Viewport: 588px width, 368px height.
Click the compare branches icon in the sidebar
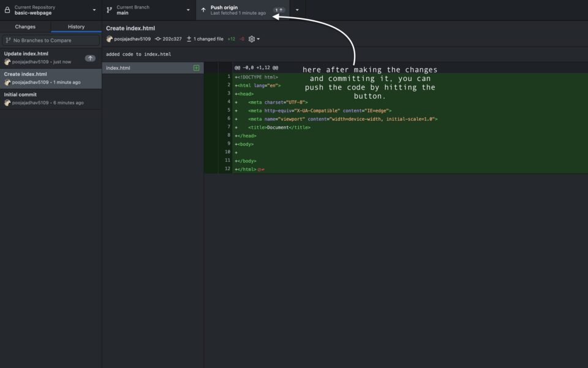click(7, 40)
